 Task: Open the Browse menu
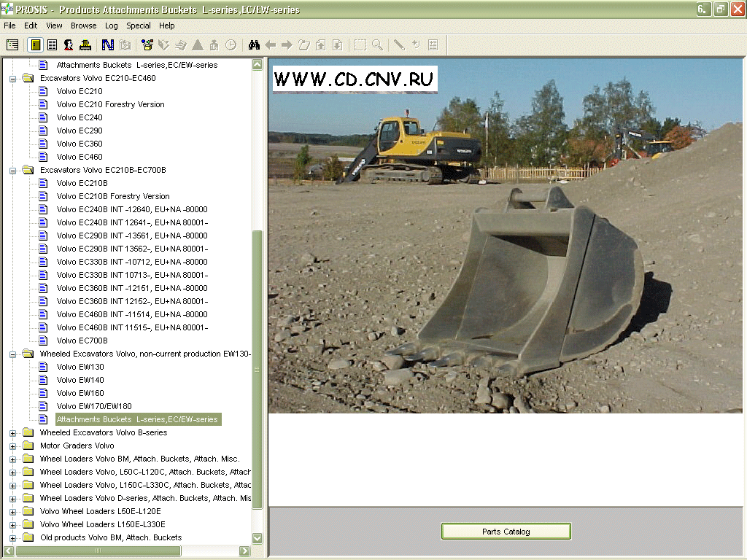(x=83, y=26)
